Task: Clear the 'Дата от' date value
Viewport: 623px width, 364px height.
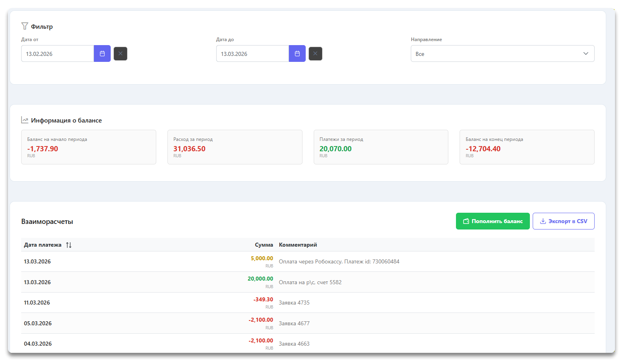Action: (120, 53)
